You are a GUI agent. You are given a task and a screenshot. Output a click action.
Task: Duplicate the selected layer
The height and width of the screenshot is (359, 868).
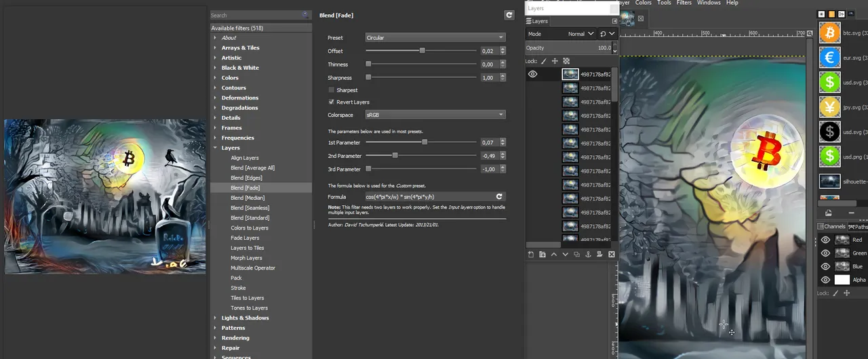point(577,254)
